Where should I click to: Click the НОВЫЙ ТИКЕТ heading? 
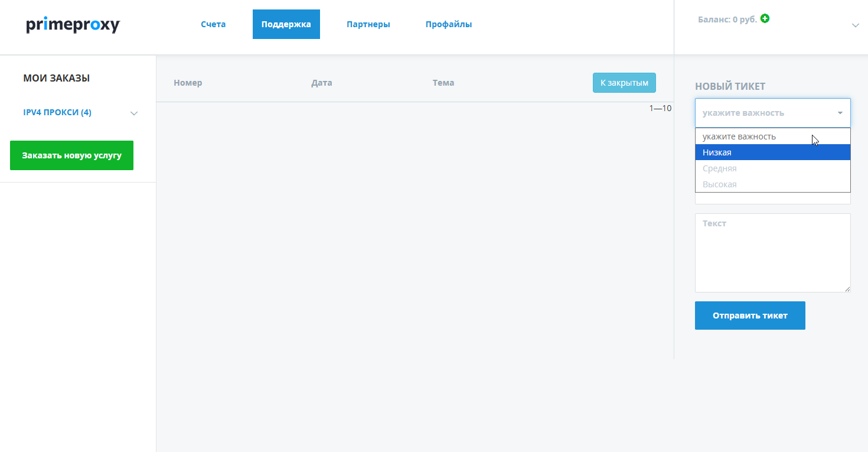(730, 86)
